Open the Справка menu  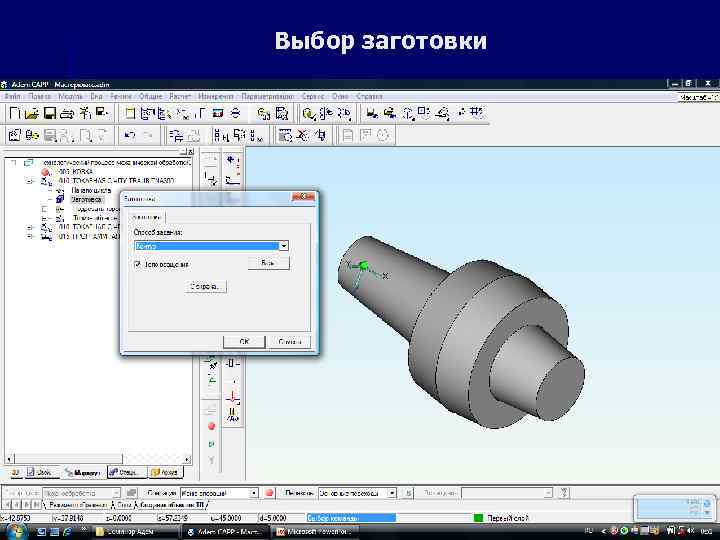tap(369, 96)
